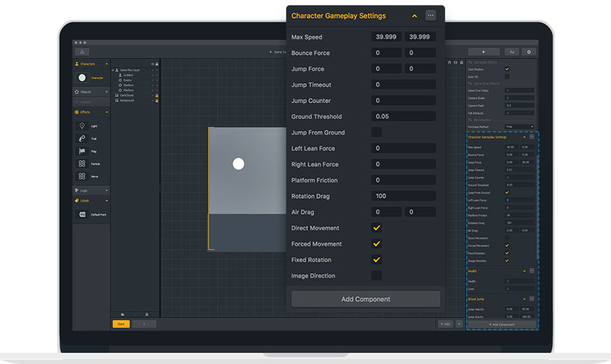This screenshot has height=364, width=611.
Task: Expand the Logic section in sidebar
Action: [106, 191]
